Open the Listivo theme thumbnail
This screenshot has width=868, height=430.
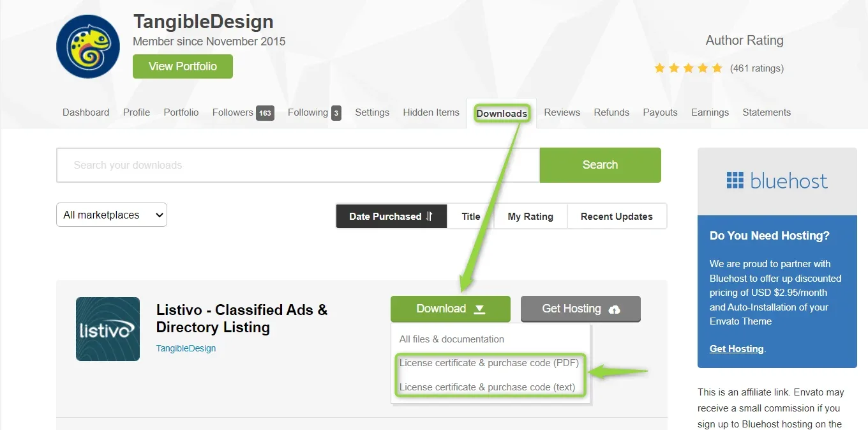pos(108,329)
